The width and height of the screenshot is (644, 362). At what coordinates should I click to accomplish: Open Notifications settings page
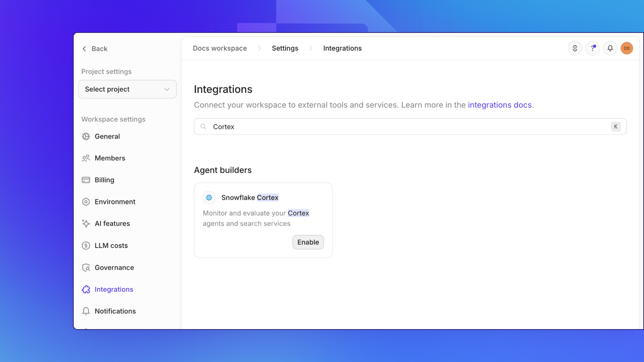tap(115, 311)
